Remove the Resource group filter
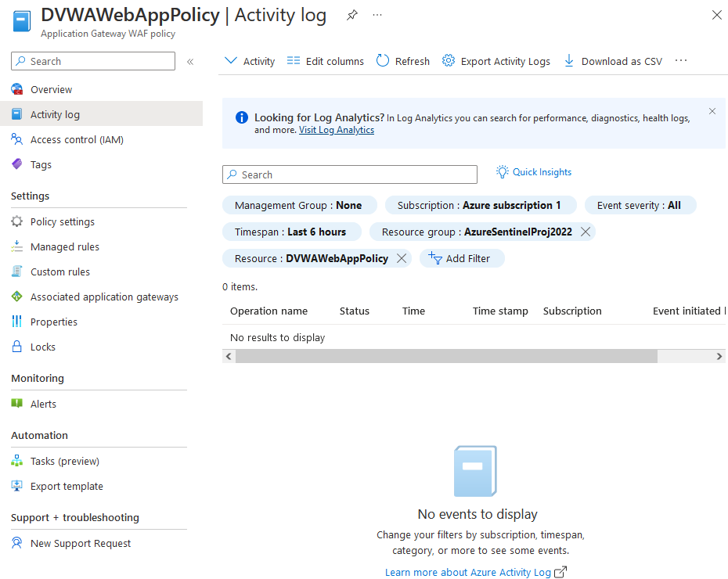 (586, 232)
